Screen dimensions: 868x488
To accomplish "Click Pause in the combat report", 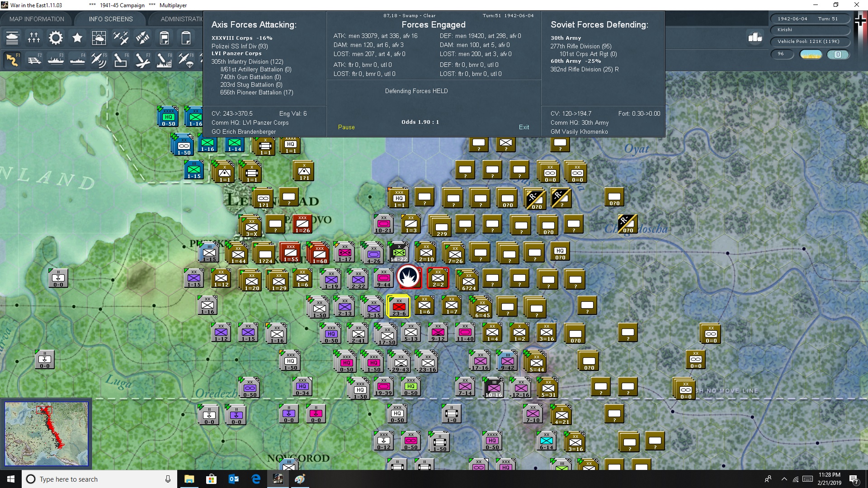I will click(346, 127).
